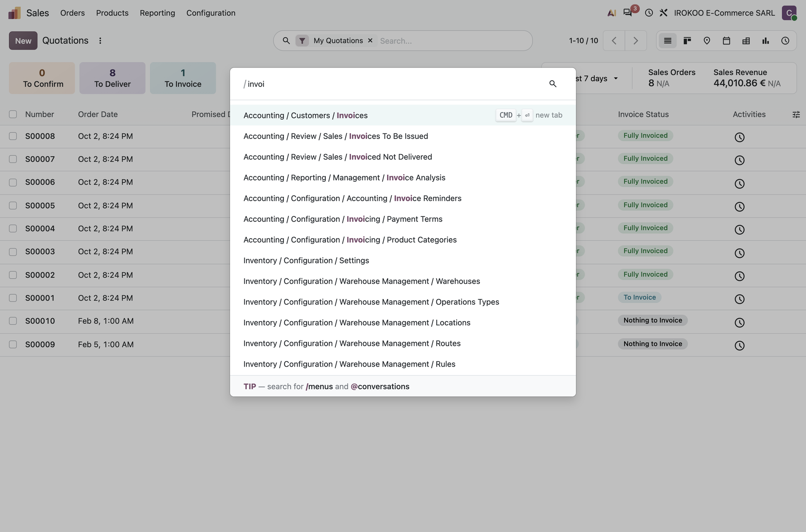This screenshot has height=532, width=806.
Task: Click the Sales app logo icon
Action: 14,13
